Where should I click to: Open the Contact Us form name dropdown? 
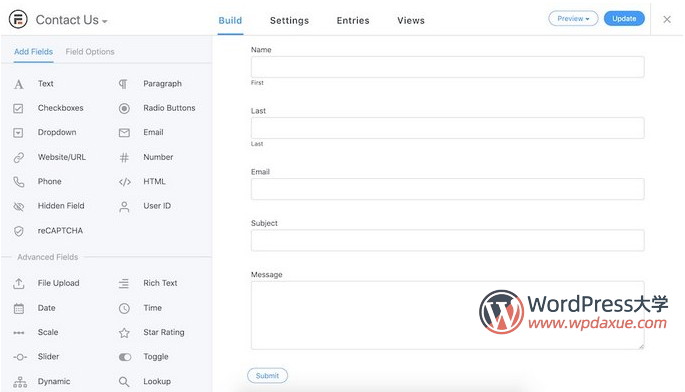point(72,20)
